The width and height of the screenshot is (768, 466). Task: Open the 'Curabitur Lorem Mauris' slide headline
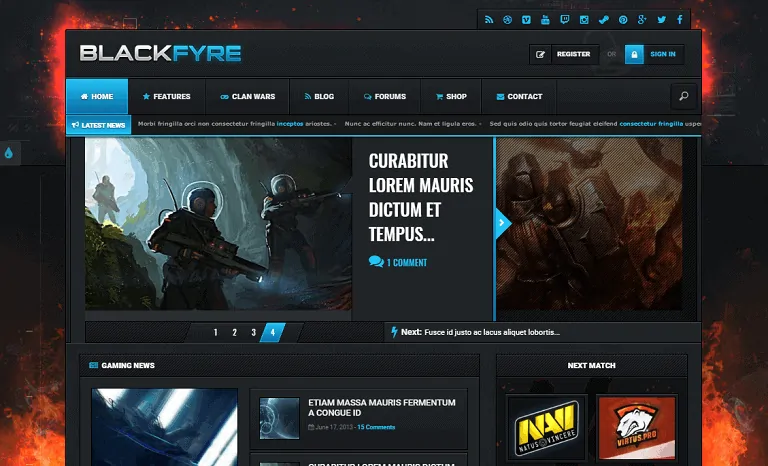421,197
